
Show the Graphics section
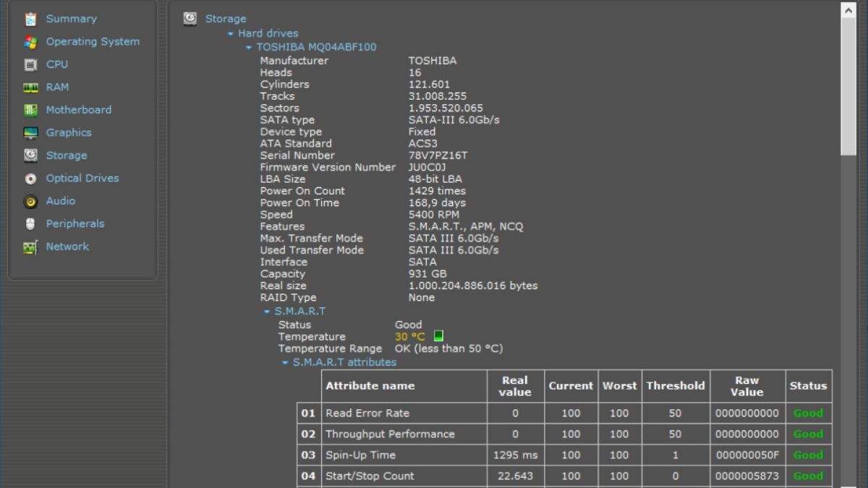coord(69,133)
